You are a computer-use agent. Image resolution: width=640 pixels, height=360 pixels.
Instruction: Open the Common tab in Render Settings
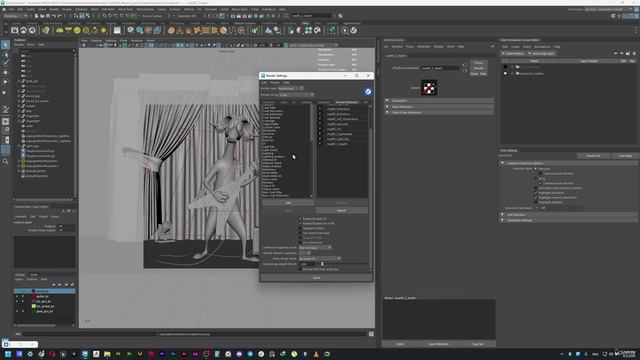pyautogui.click(x=269, y=102)
